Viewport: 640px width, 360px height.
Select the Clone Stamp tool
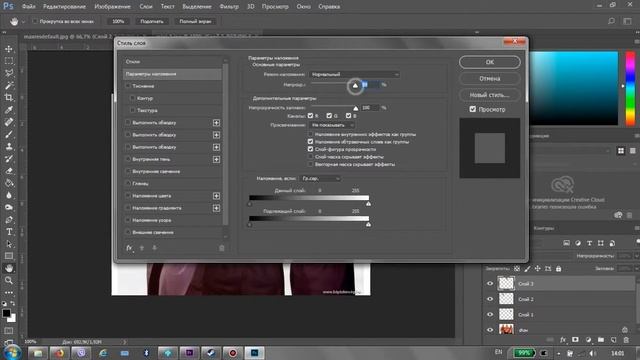point(9,147)
